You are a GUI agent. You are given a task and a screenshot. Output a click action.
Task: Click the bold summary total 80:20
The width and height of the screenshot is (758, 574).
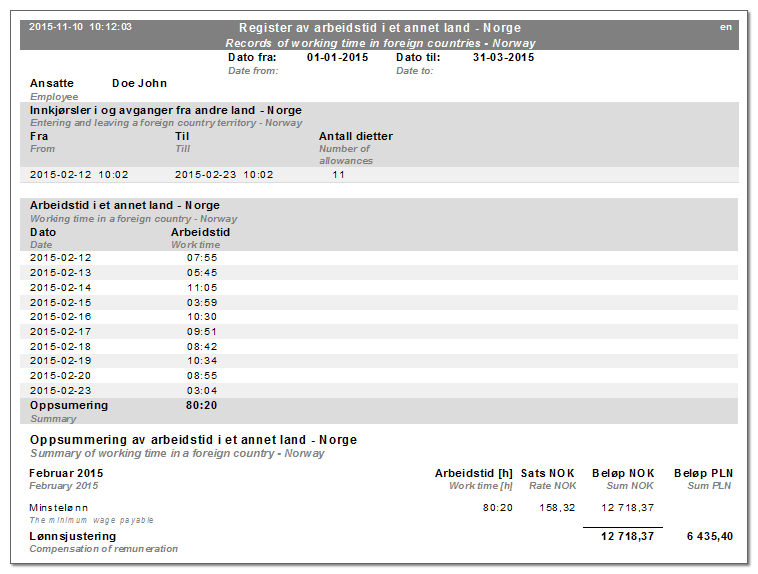pyautogui.click(x=202, y=406)
